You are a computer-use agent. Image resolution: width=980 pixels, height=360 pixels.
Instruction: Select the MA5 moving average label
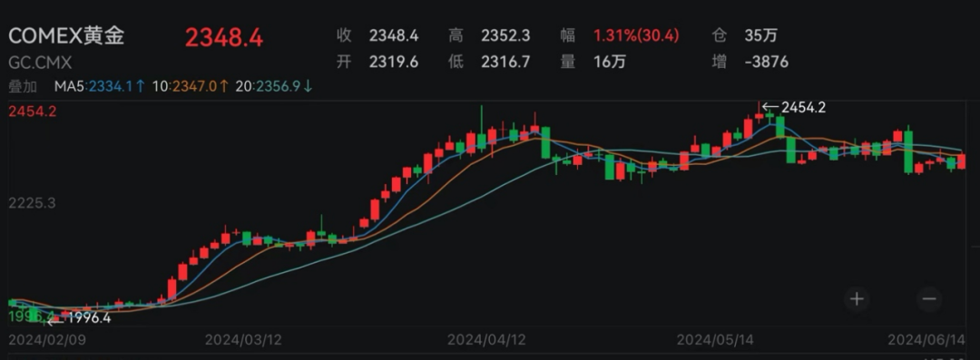tap(69, 86)
